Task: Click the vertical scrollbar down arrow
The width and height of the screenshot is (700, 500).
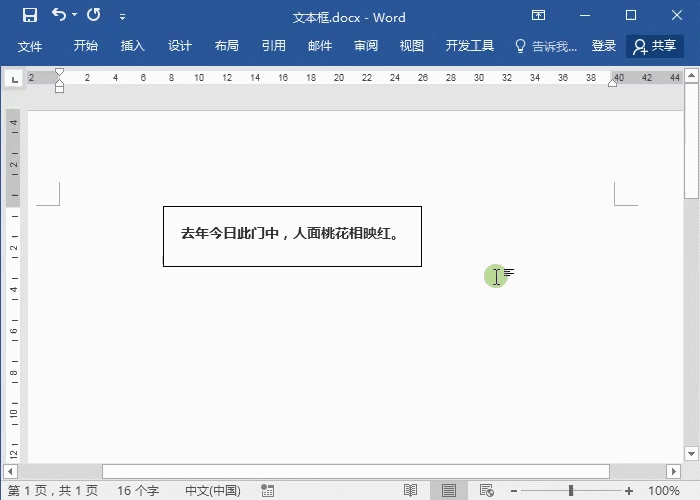Action: coord(692,454)
